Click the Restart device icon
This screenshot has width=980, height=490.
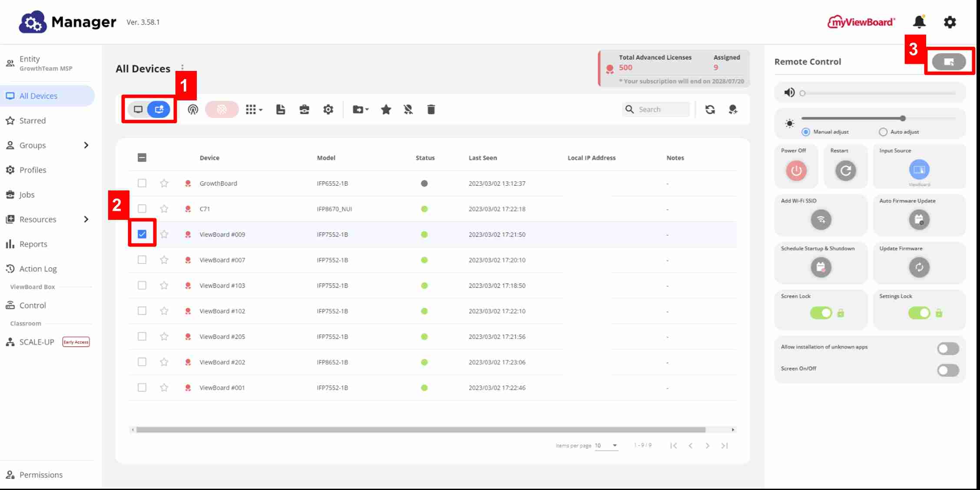845,170
